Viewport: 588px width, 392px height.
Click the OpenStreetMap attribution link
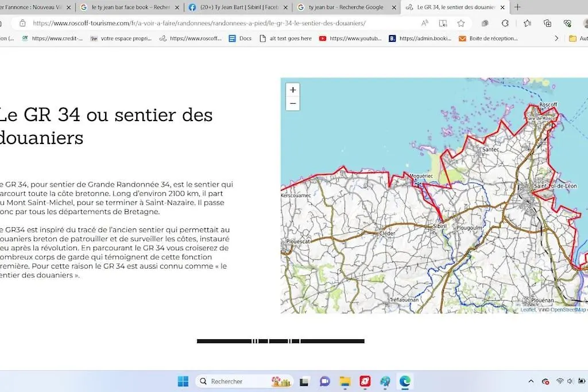[x=567, y=309]
